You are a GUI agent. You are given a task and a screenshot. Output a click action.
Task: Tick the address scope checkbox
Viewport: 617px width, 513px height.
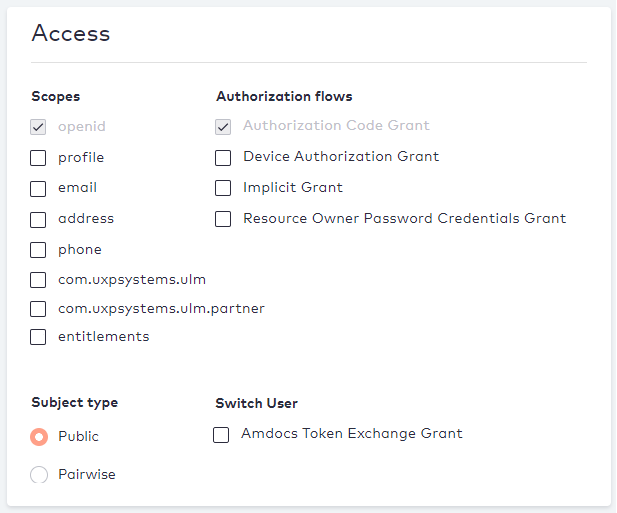[x=38, y=220]
